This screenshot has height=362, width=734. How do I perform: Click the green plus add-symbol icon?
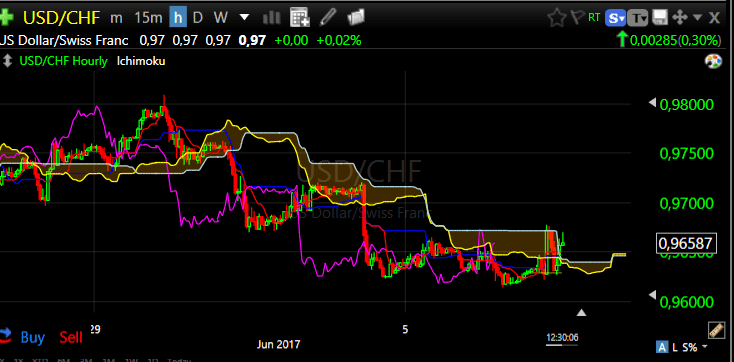point(6,18)
